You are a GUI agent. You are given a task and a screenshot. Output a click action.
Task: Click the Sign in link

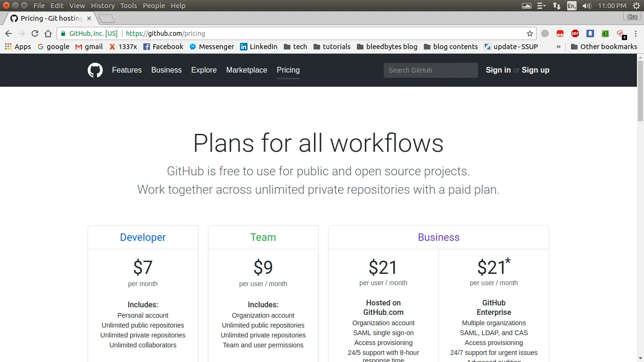coord(498,70)
